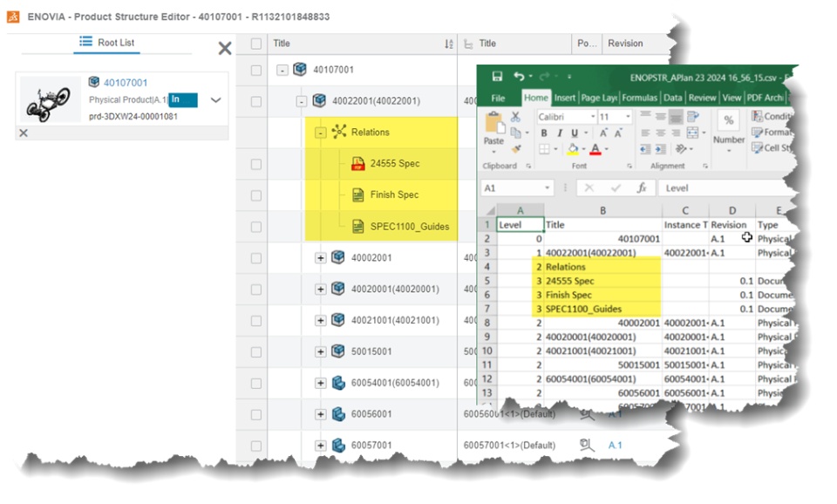Click the Paste clipboard icon in Excel
Viewport: 837px width, 504px height.
pyautogui.click(x=493, y=123)
